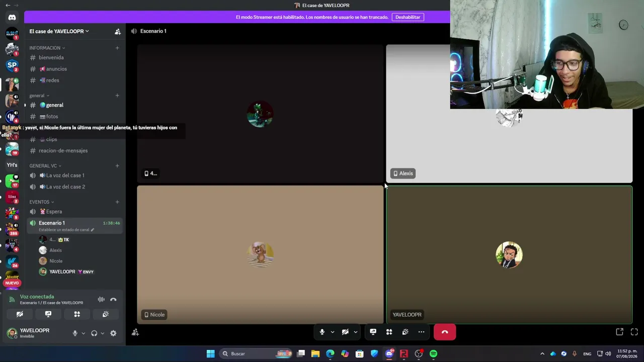Viewport: 644px width, 362px height.
Task: Join La voz del case 2
Action: tap(74, 187)
